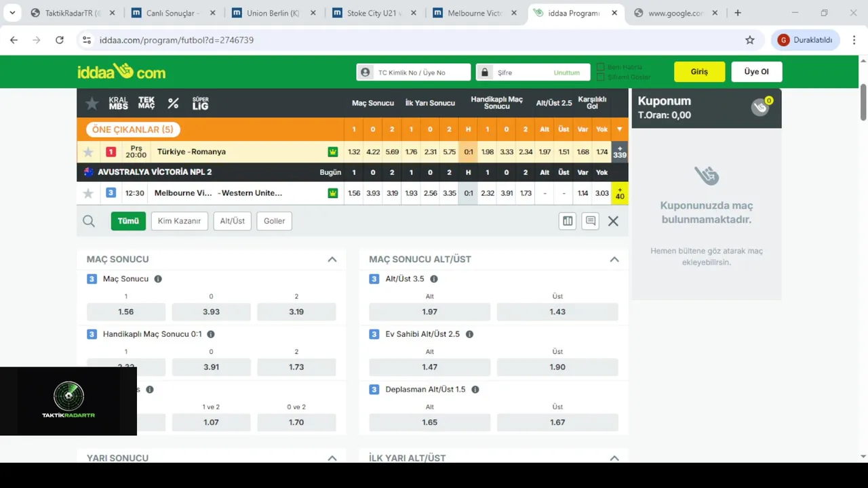
Task: Click the page vertical scrollbar
Action: (x=863, y=102)
